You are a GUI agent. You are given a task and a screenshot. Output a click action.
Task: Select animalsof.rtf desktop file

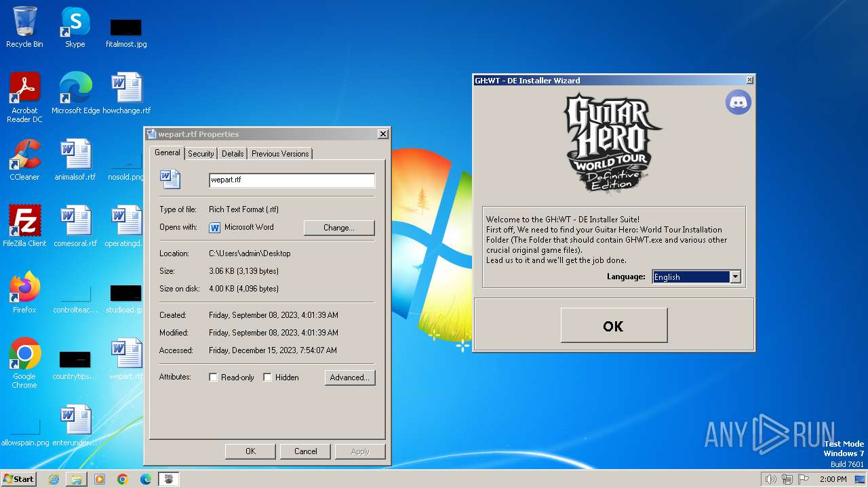pyautogui.click(x=75, y=159)
